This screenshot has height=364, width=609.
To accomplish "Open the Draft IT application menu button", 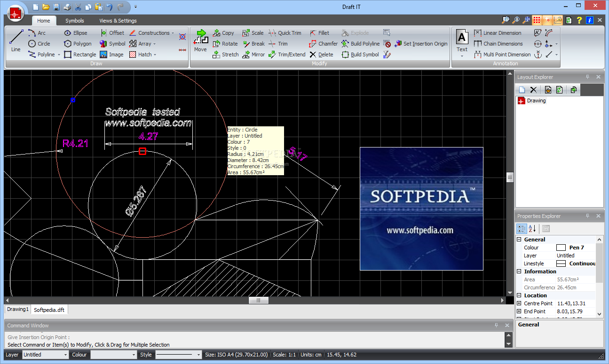I will pos(16,14).
